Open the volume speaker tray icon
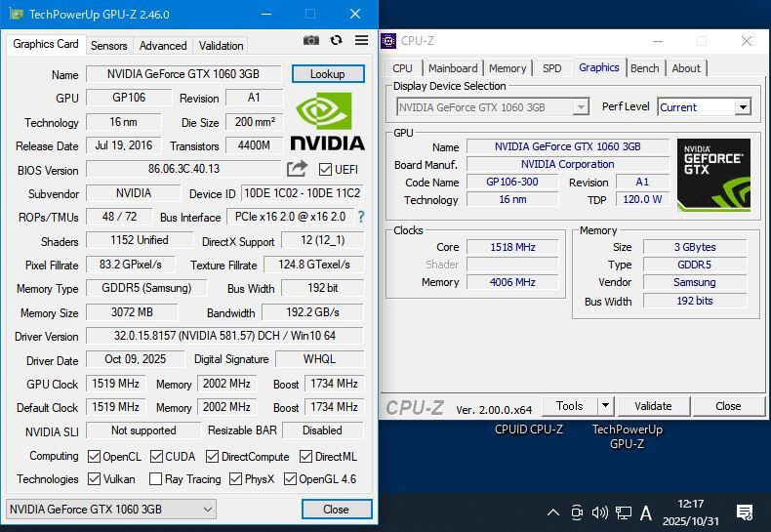Image resolution: width=771 pixels, height=532 pixels. click(x=600, y=512)
